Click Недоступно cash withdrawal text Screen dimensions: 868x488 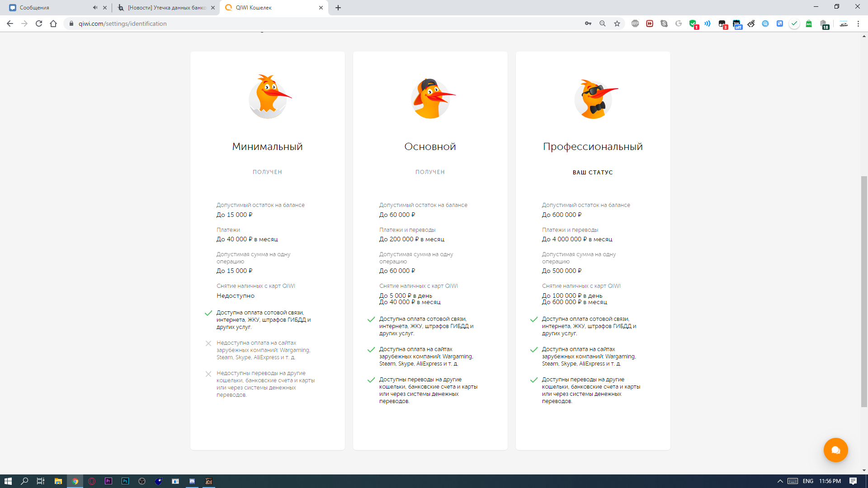point(235,296)
